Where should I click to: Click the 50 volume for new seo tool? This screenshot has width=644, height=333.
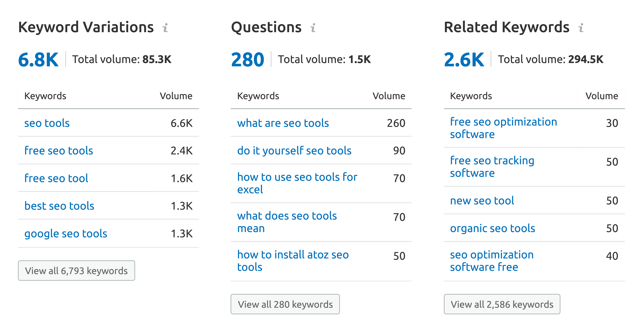click(x=612, y=201)
